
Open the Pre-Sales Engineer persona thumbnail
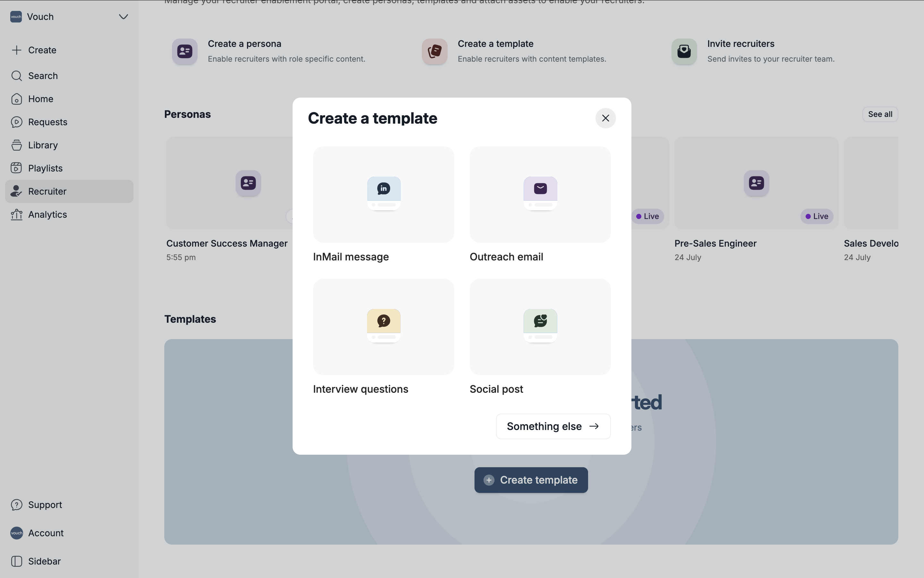click(x=756, y=183)
